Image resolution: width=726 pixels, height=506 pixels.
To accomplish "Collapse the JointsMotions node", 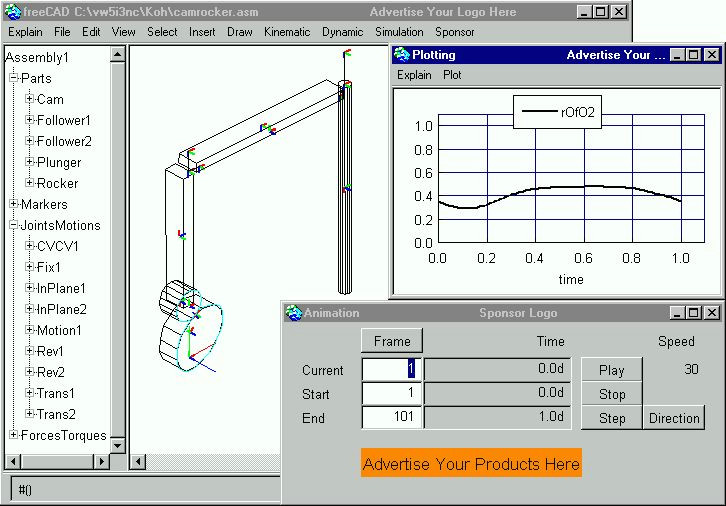I will click(13, 225).
